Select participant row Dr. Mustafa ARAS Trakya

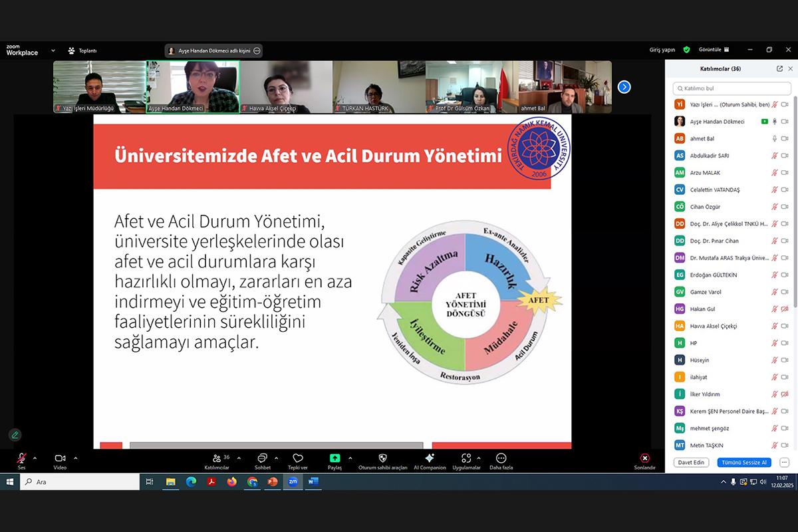point(731,258)
